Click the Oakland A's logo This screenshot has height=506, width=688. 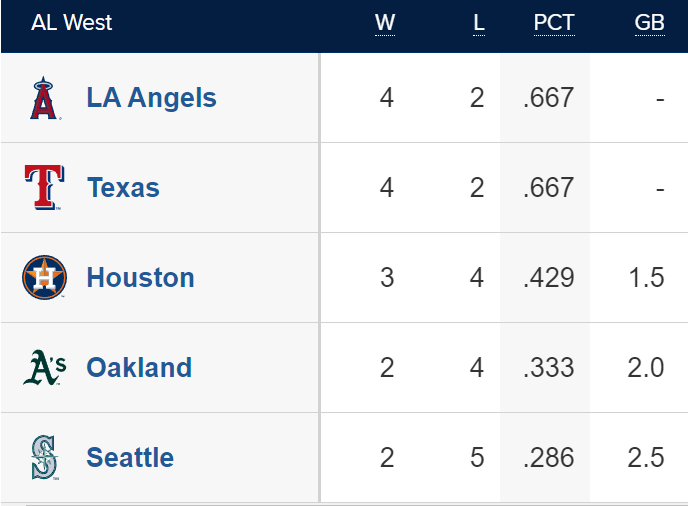(44, 367)
